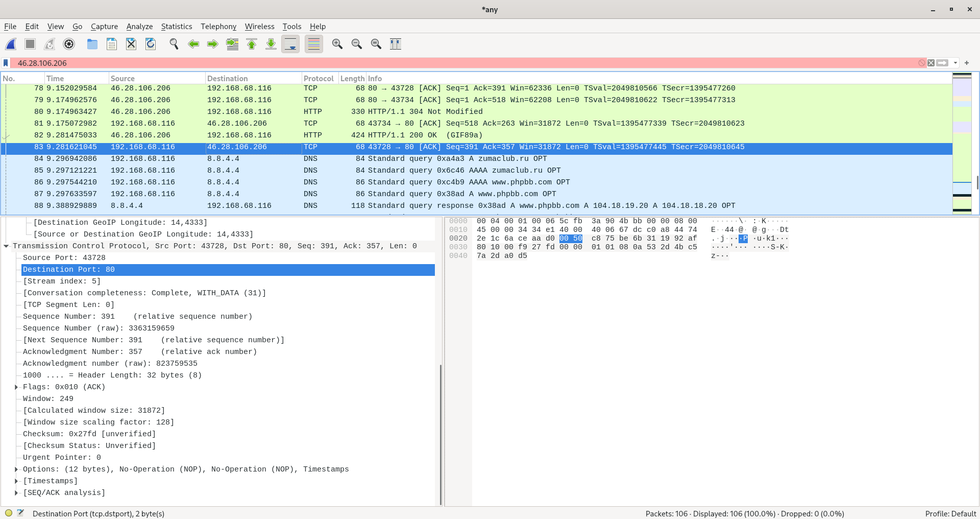Open the display filter history dropdown
The width and height of the screenshot is (980, 519).
[955, 63]
